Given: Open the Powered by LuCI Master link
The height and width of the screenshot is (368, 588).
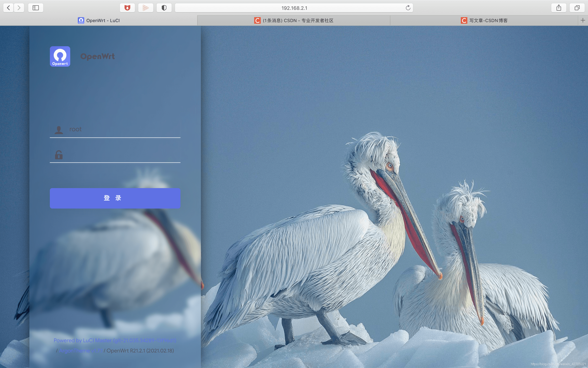Looking at the screenshot, I should pos(115,340).
